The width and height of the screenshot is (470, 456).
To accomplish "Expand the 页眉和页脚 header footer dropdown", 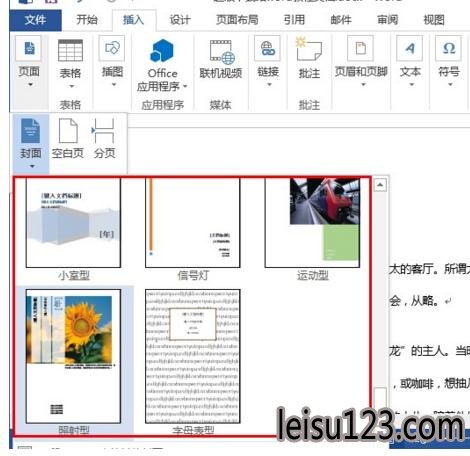I will [363, 85].
